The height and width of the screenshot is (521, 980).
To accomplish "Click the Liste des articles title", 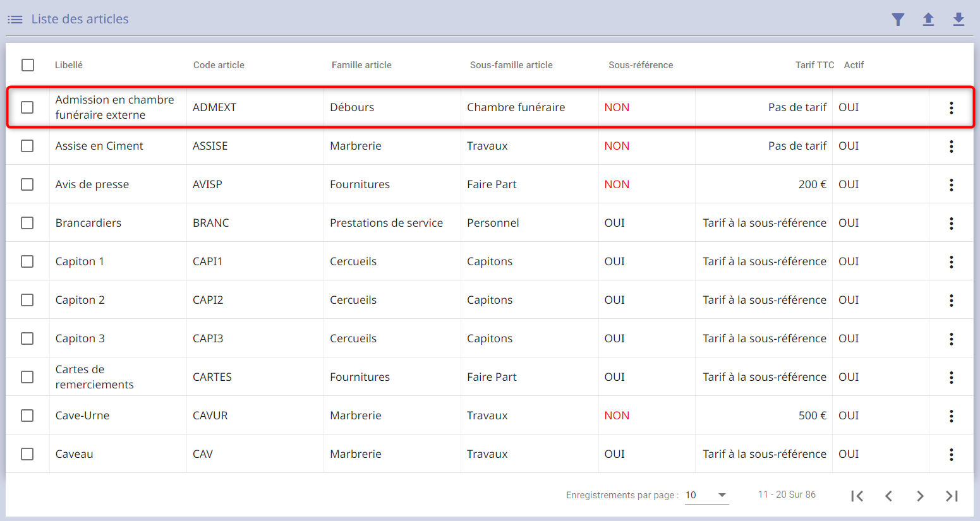I will (80, 20).
